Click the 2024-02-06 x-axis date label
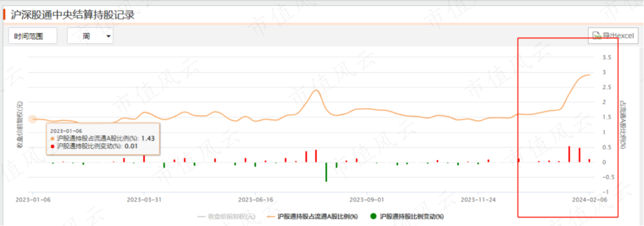This screenshot has height=226, width=644. (590, 200)
